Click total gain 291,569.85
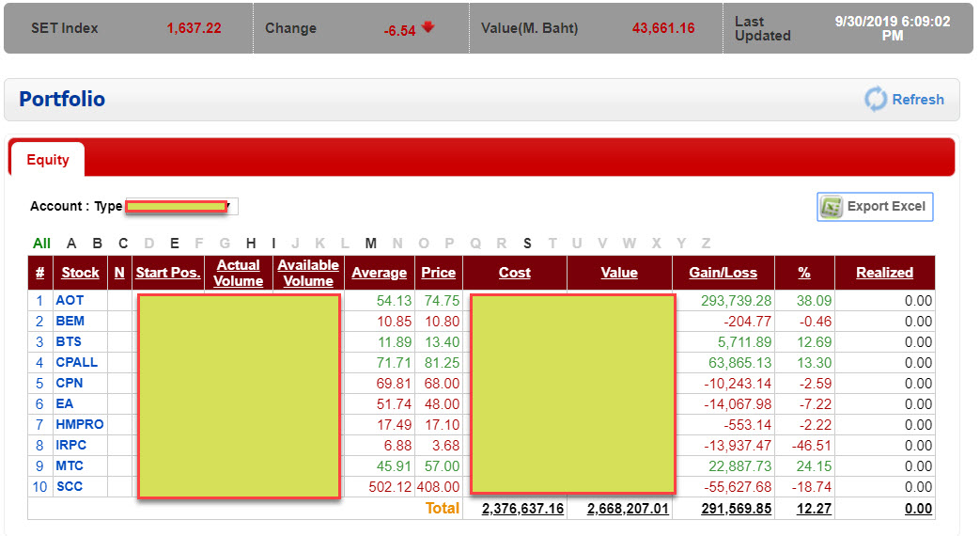The image size is (980, 536). pyautogui.click(x=737, y=509)
